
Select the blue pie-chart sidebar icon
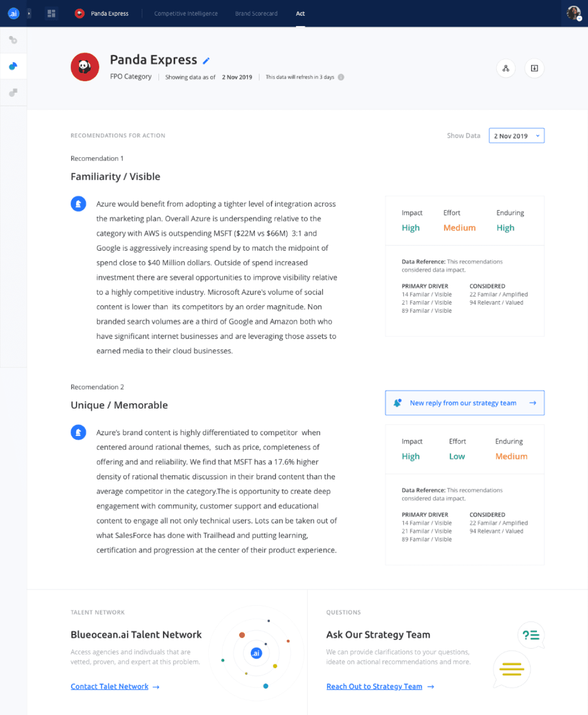pyautogui.click(x=14, y=66)
